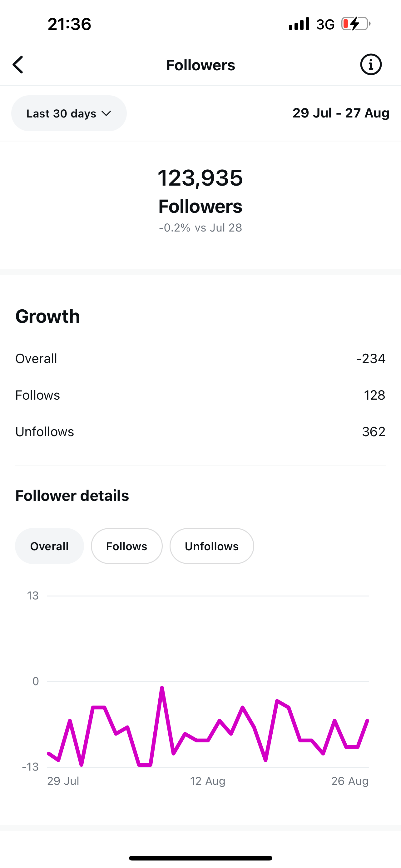Select the Overall chart filter
This screenshot has height=868, width=401.
tap(49, 546)
